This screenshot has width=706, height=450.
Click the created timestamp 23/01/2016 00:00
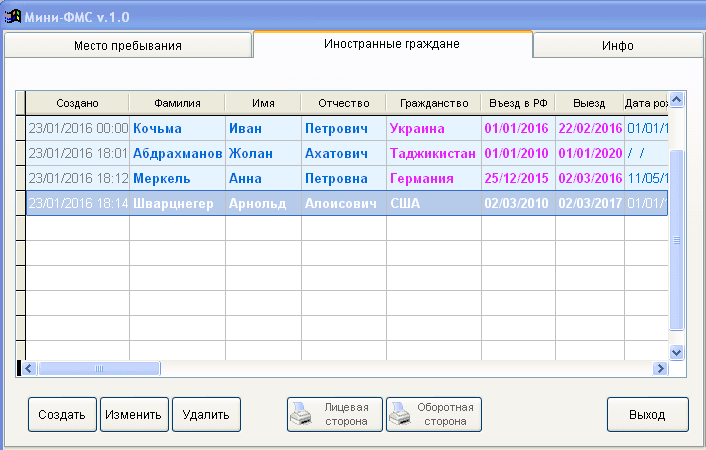coord(78,128)
